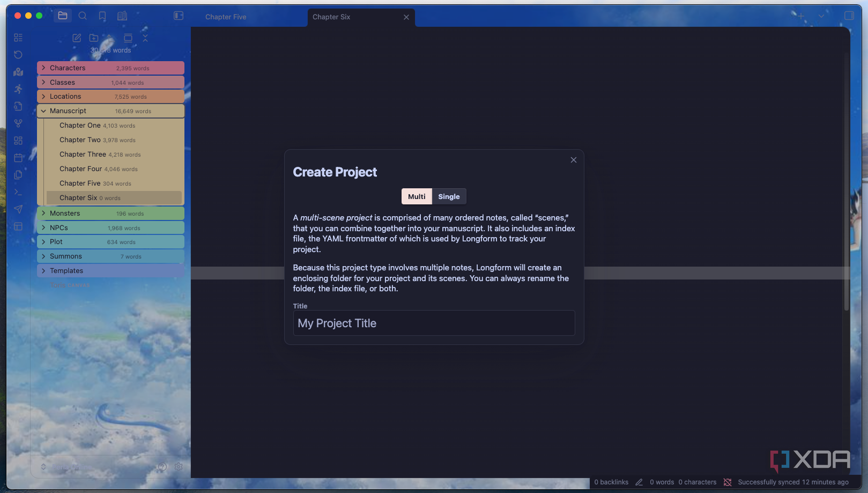Toggle editing mode pencil in status bar
The image size is (868, 493).
pyautogui.click(x=639, y=482)
